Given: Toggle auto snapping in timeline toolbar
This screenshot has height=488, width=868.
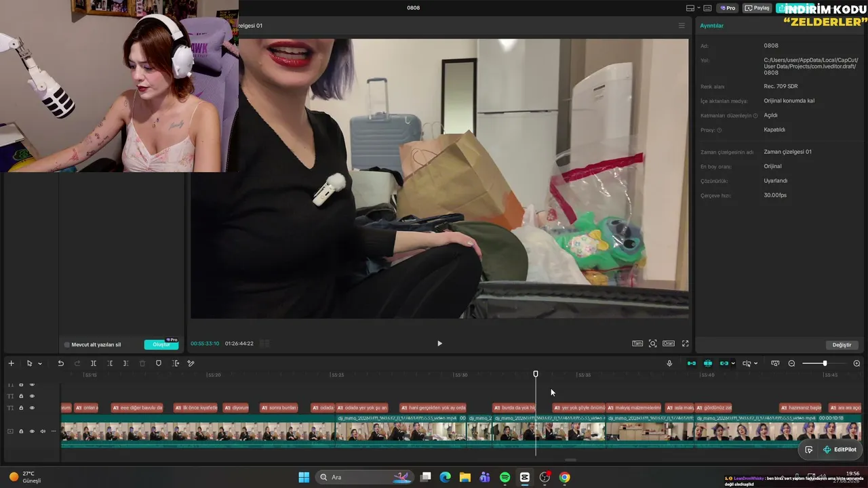Looking at the screenshot, I should pyautogui.click(x=708, y=363).
